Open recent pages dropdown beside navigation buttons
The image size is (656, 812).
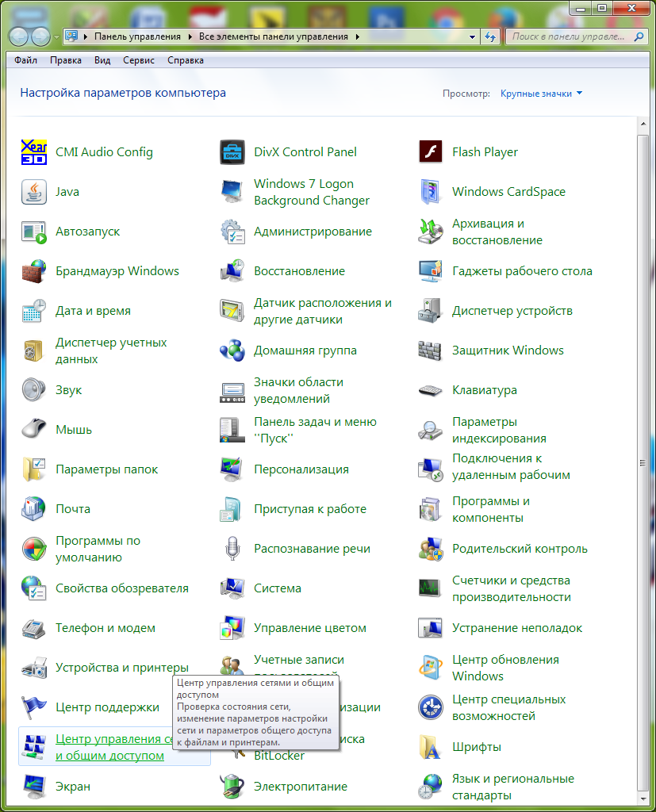56,37
